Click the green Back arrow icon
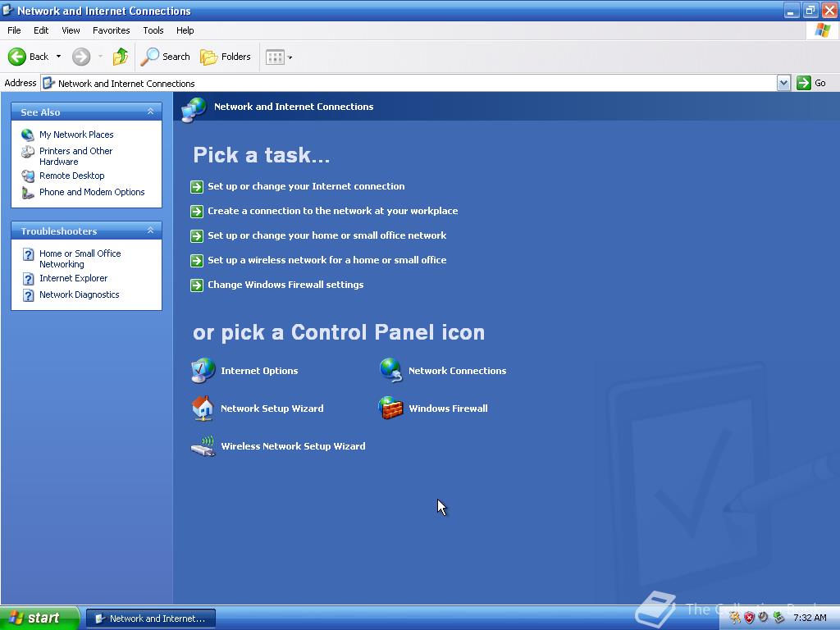The width and height of the screenshot is (840, 630). click(17, 57)
